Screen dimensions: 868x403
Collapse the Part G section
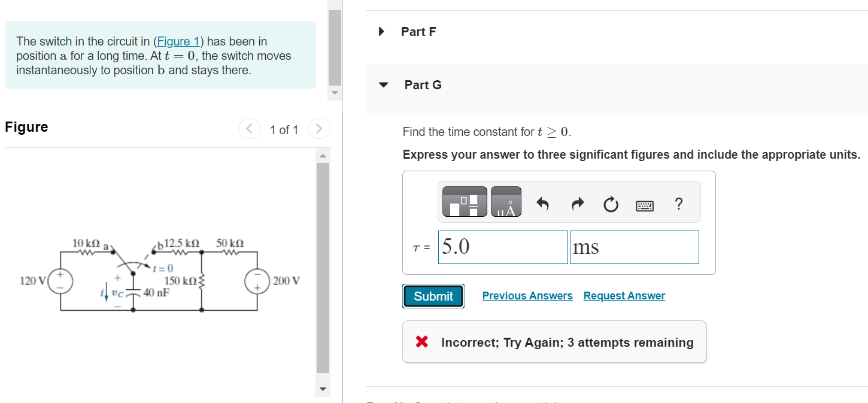click(x=383, y=85)
